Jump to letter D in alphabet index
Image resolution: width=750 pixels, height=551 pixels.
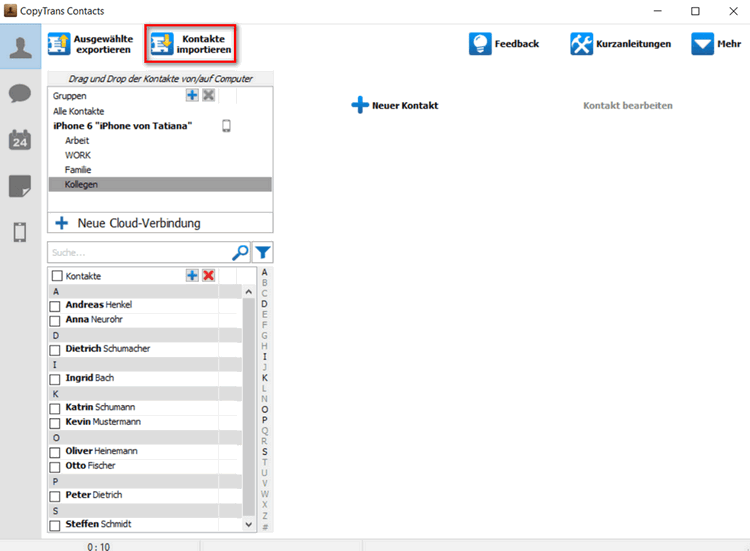tap(265, 304)
